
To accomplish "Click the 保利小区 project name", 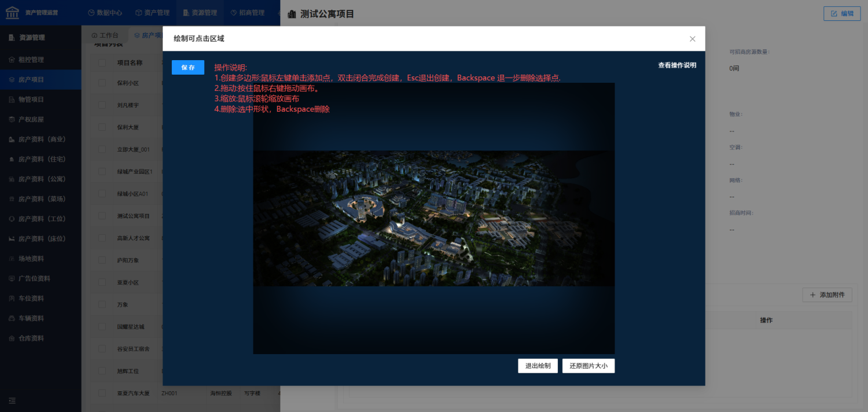I will pos(128,83).
